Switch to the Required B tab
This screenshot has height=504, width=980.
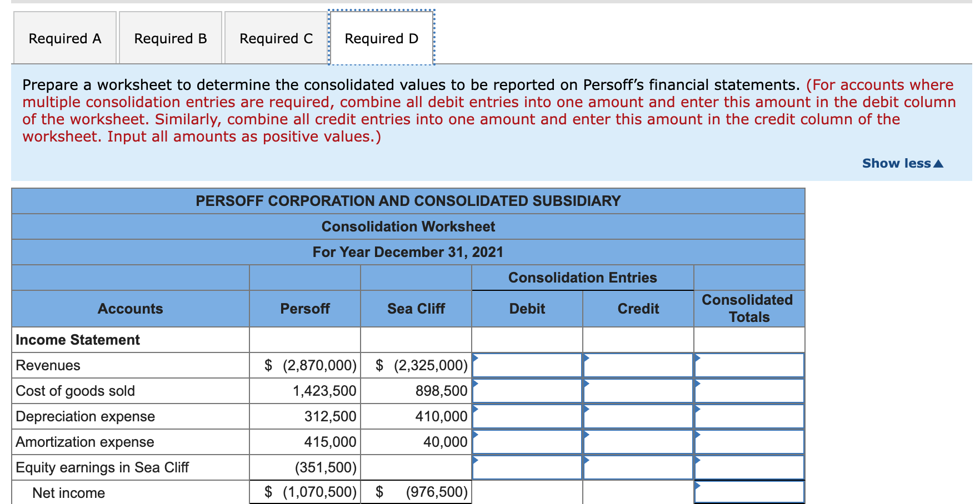[x=170, y=38]
